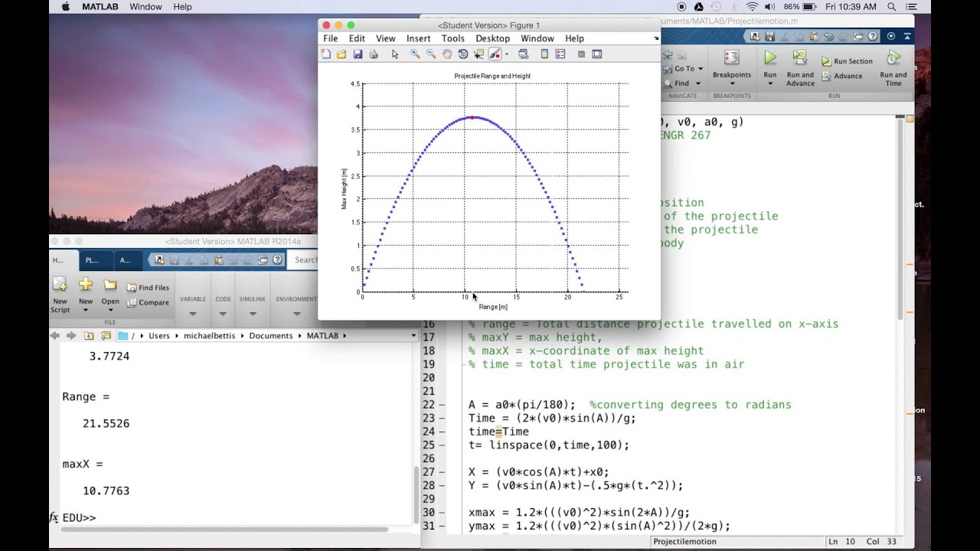Open the File menu in Figure 1
980x551 pixels.
331,38
